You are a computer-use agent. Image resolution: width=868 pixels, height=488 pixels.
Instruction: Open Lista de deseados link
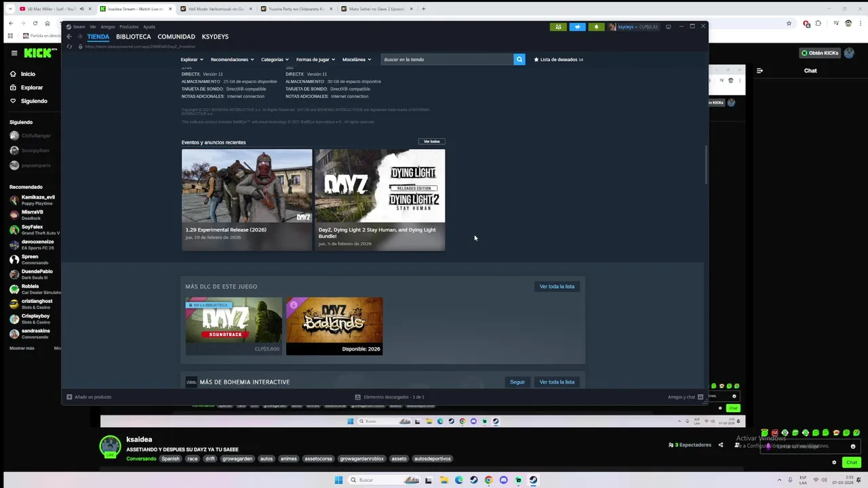[x=559, y=60]
